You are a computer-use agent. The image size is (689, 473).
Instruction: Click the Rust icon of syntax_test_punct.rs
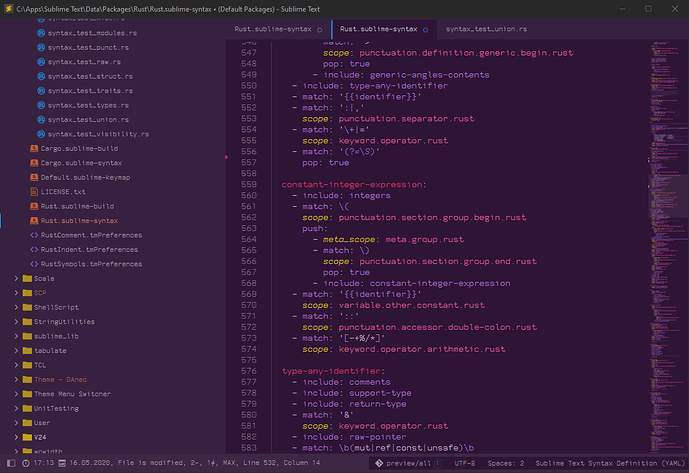tap(41, 47)
